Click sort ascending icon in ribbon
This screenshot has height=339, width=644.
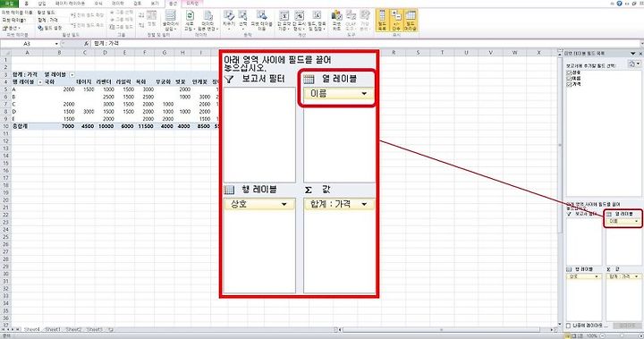click(x=141, y=15)
